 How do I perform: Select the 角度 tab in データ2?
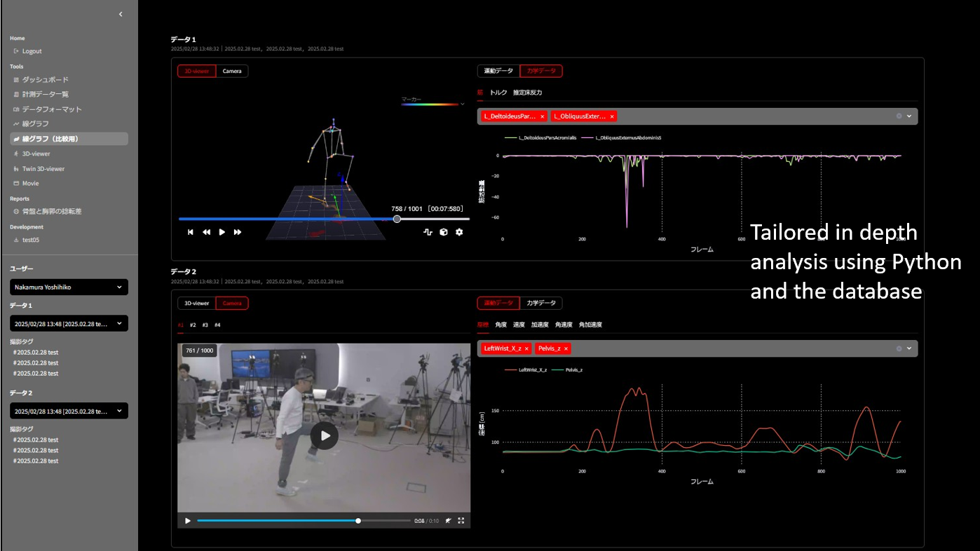pyautogui.click(x=501, y=325)
